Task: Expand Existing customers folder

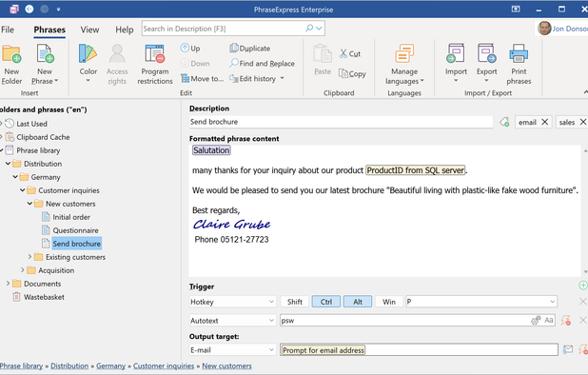Action: [x=29, y=257]
